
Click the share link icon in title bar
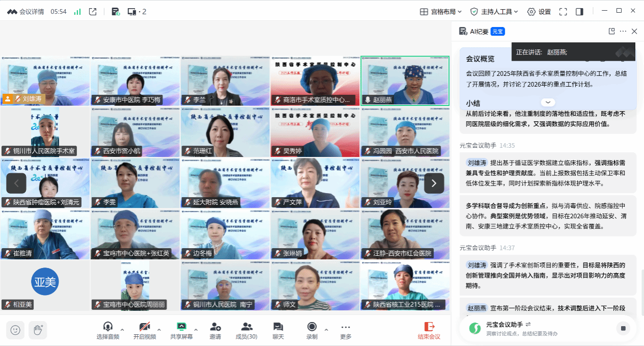pos(93,11)
